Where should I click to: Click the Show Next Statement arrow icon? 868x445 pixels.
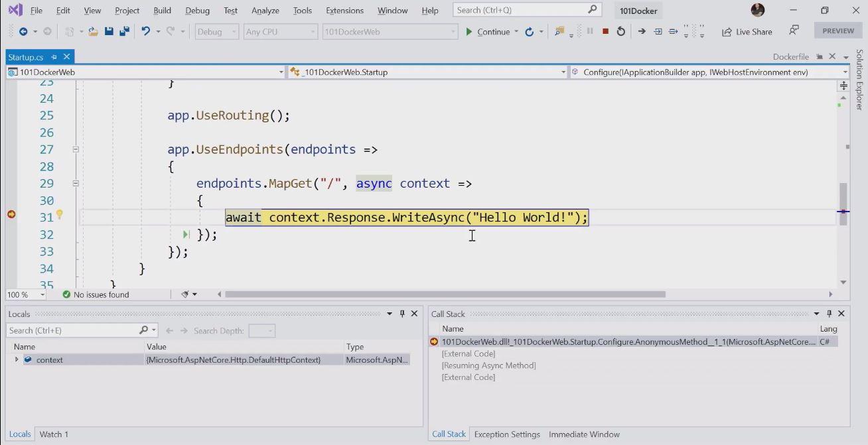pos(642,31)
